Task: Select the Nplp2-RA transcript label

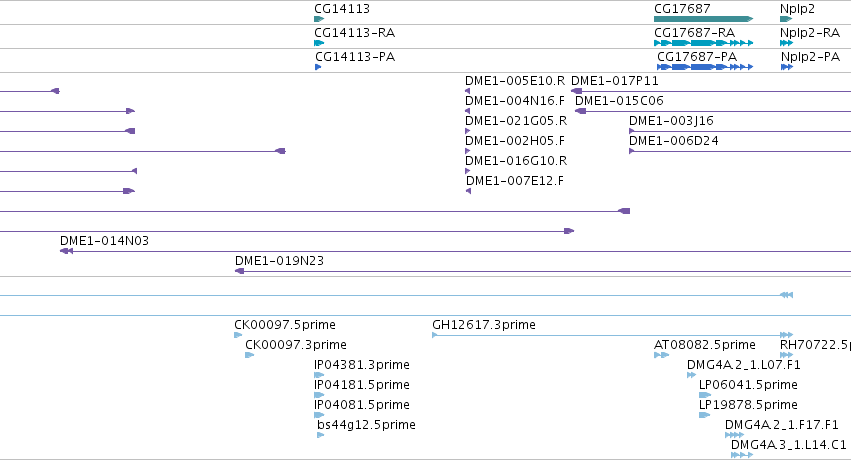Action: tap(810, 33)
